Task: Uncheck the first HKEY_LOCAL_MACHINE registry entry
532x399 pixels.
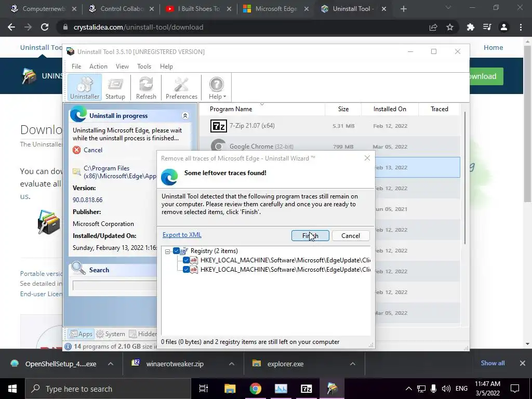Action: point(186,260)
